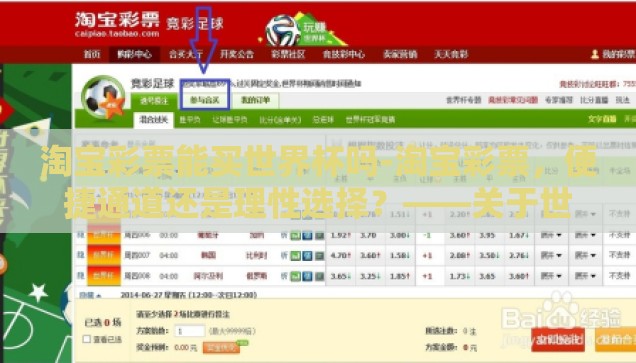Viewport: 636px width, 363px height.
Task: Open 合买大厅 in the navigation bar
Action: tap(186, 54)
